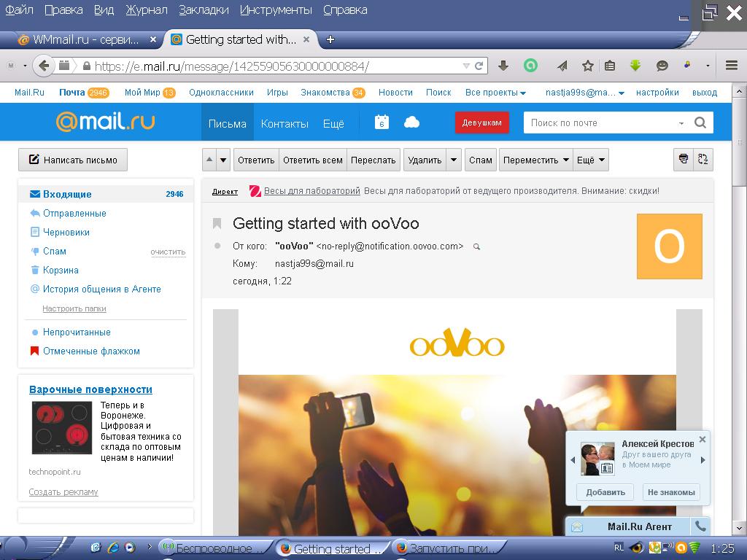Viewport: 747px width, 560px height.
Task: Click the green circular addon icon in toolbar
Action: point(530,65)
